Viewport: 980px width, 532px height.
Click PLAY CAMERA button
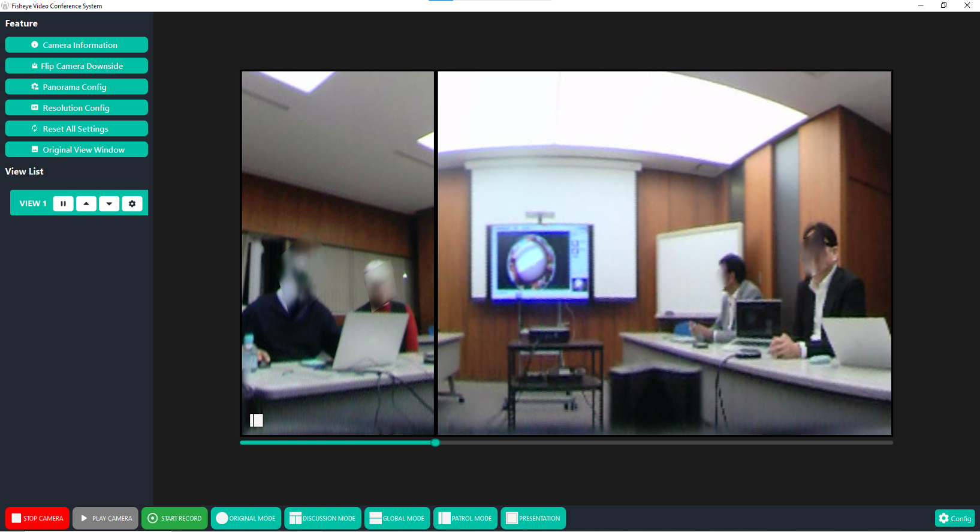105,518
